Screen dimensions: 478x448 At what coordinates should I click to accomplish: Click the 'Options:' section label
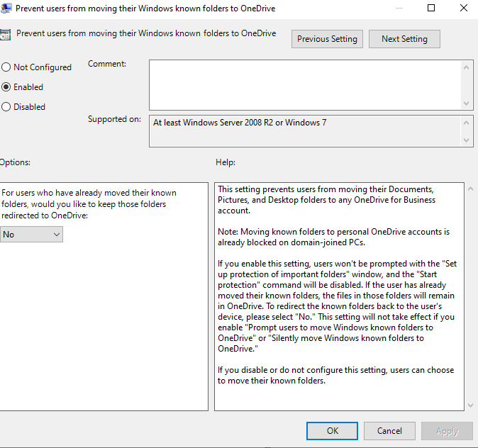coord(15,162)
